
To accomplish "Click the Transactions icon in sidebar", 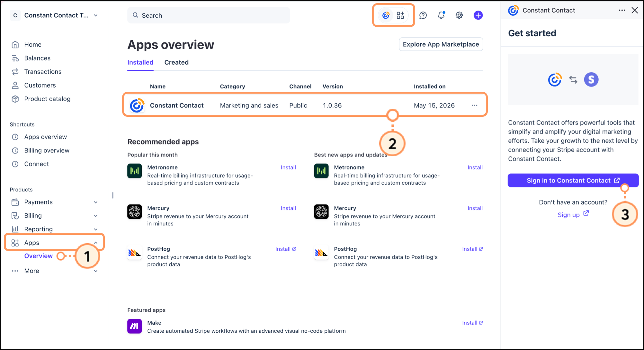I will pos(15,72).
